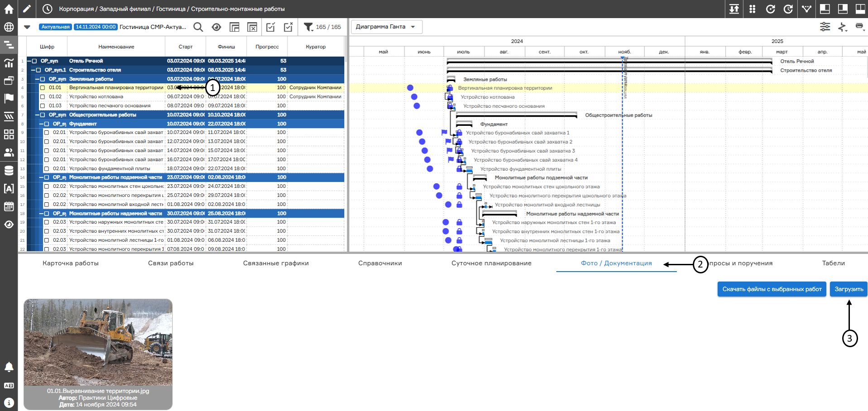Switch to Справочники tab
The image size is (868, 411).
[380, 263]
